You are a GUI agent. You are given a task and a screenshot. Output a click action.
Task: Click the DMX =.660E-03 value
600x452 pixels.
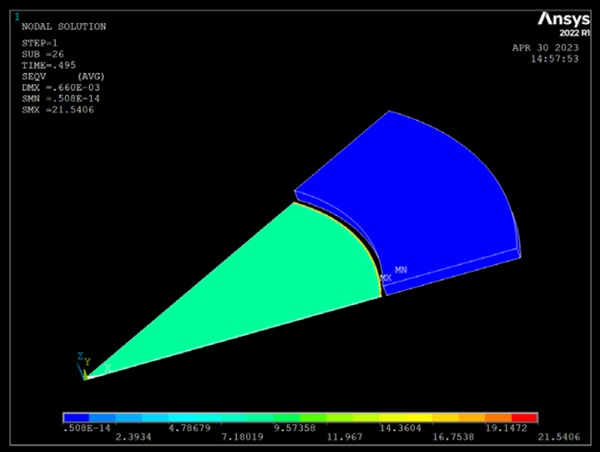(61, 88)
